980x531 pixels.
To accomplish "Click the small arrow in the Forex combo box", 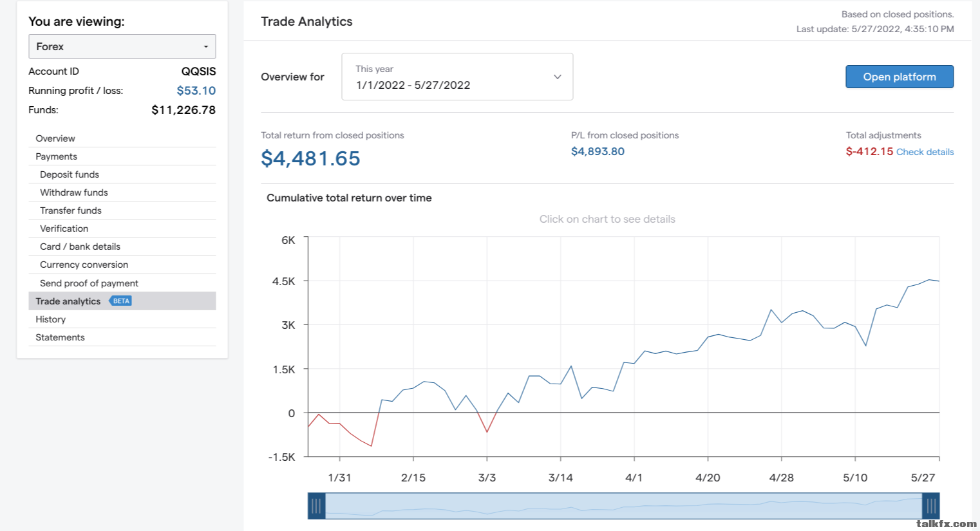I will (206, 47).
